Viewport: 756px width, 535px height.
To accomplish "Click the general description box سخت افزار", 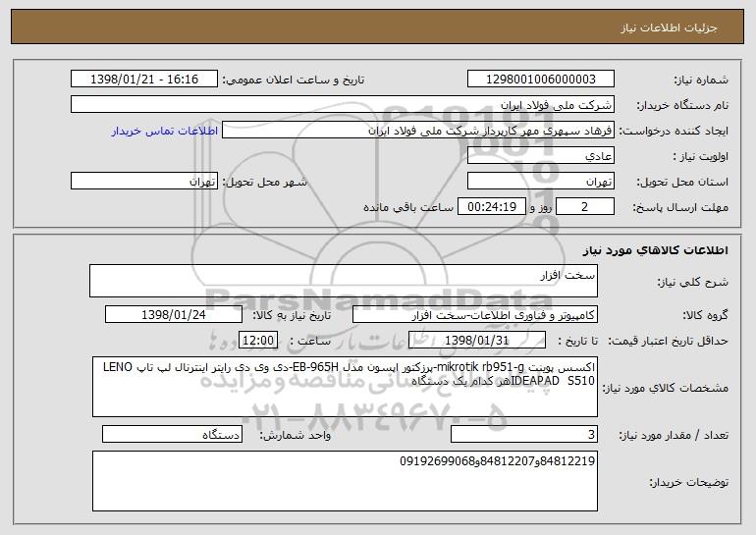I will point(344,281).
